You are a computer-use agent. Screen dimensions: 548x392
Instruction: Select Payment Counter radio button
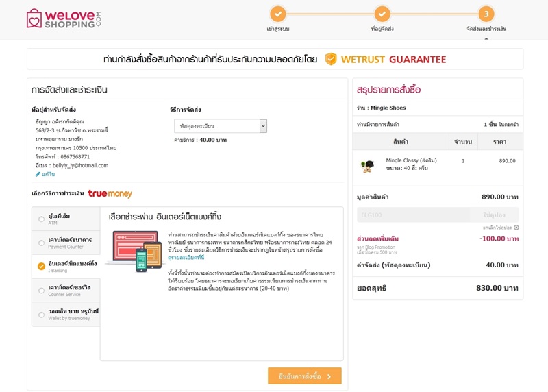(41, 243)
